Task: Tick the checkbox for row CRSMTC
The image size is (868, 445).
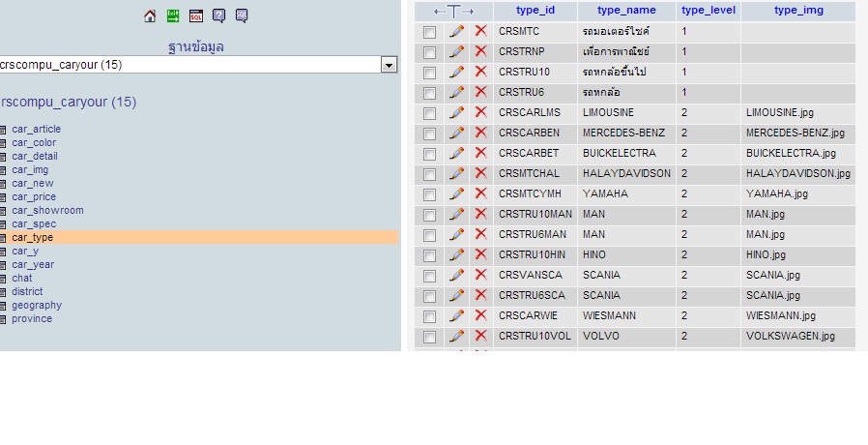Action: pyautogui.click(x=429, y=32)
